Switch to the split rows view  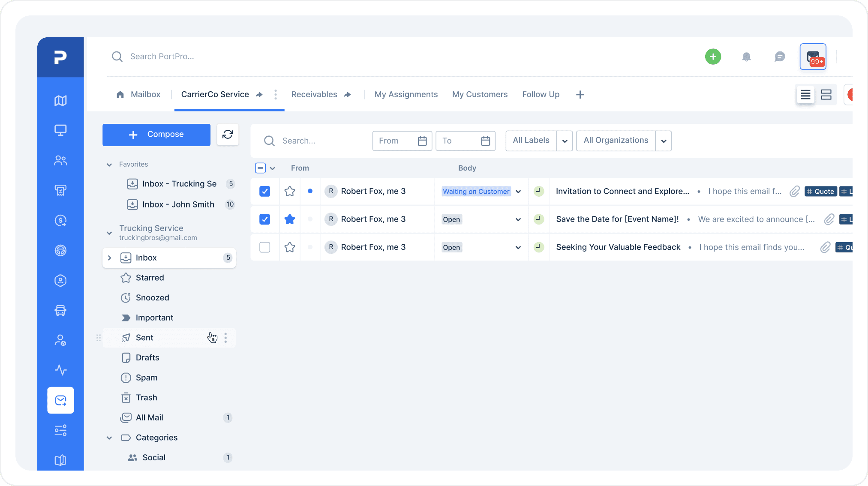[x=826, y=95]
